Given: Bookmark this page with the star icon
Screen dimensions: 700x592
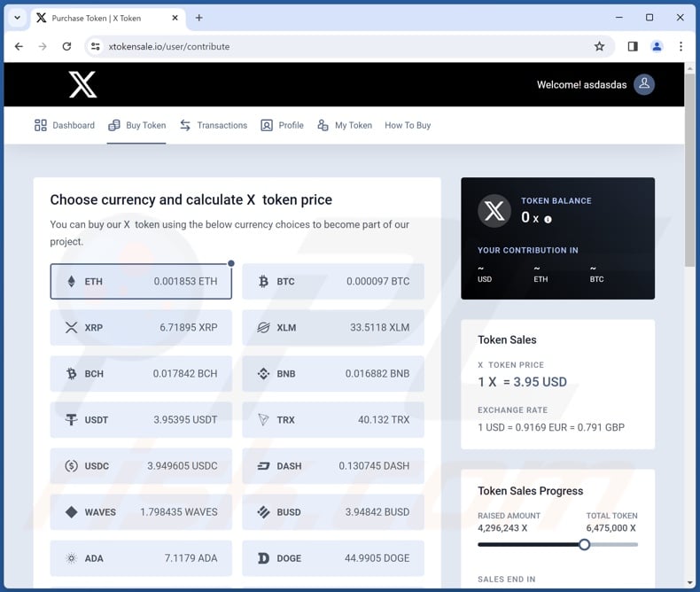Looking at the screenshot, I should [599, 46].
